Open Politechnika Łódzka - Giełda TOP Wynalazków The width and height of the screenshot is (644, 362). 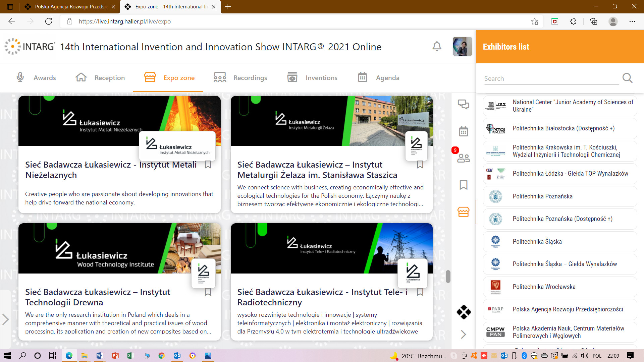(x=560, y=174)
